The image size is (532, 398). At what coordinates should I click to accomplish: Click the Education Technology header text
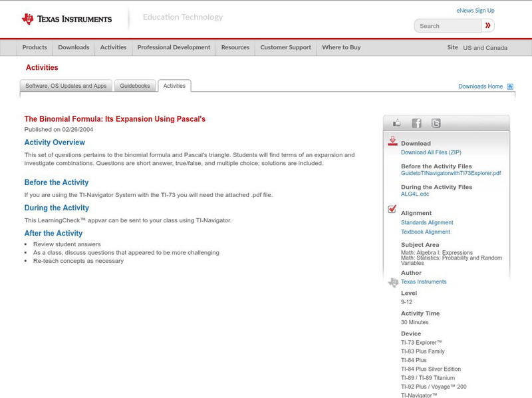pos(183,17)
